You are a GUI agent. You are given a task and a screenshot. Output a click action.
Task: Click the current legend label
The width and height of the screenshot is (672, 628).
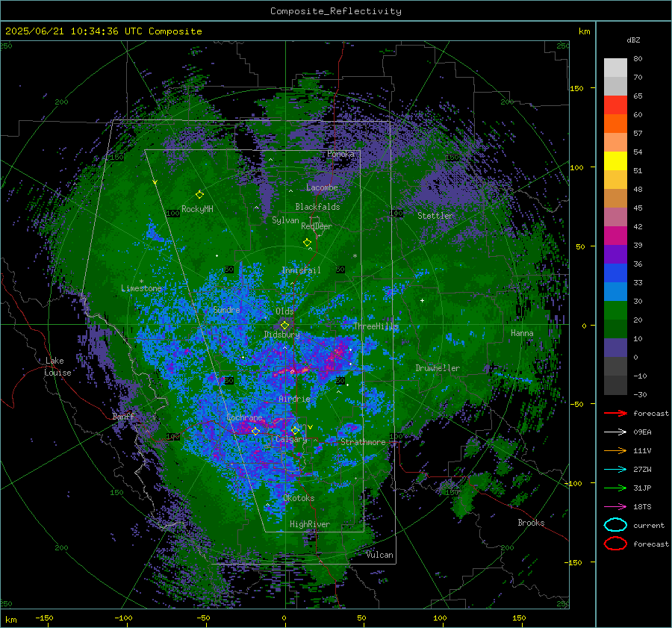point(649,526)
